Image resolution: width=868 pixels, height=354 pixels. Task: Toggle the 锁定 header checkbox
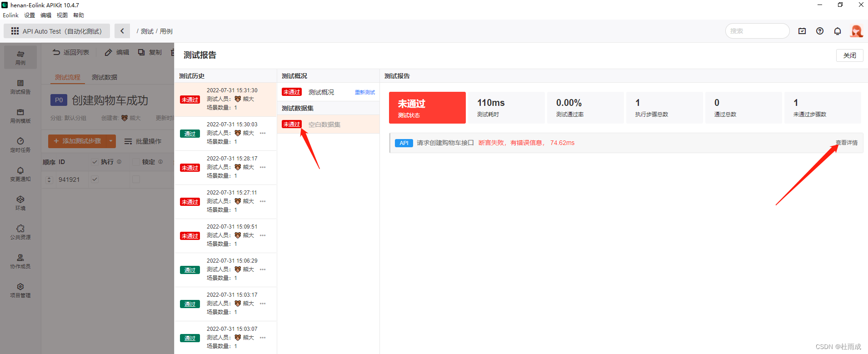coord(136,162)
